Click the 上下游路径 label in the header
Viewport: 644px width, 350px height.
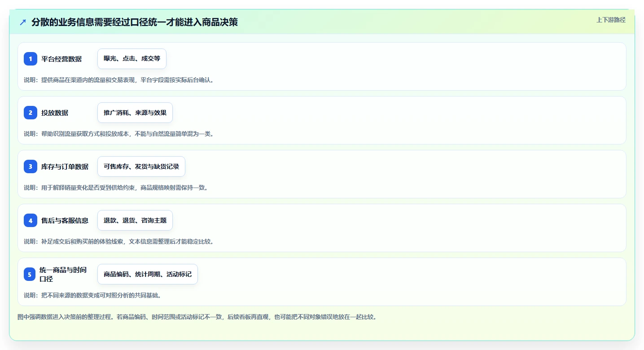click(x=611, y=20)
